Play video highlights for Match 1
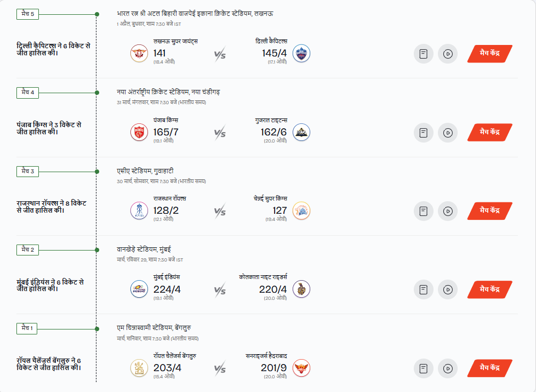Viewport: 536px width, 392px height. coord(448,368)
